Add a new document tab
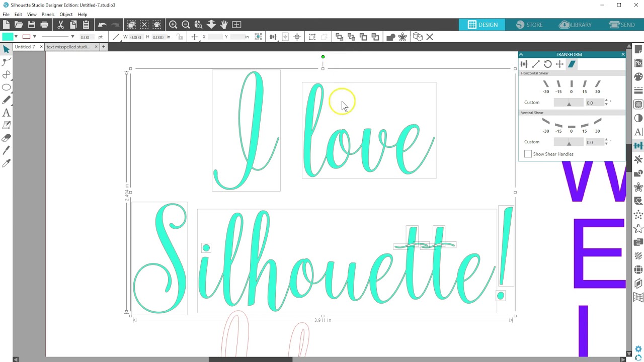The width and height of the screenshot is (644, 362). point(103,47)
